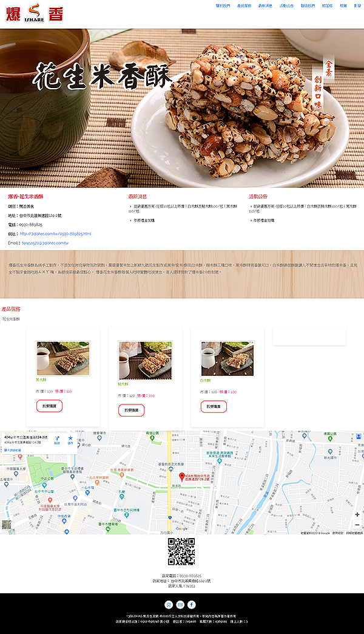This screenshot has height=634, width=364.
Task: Click the home icon in the footer
Action: [169, 604]
